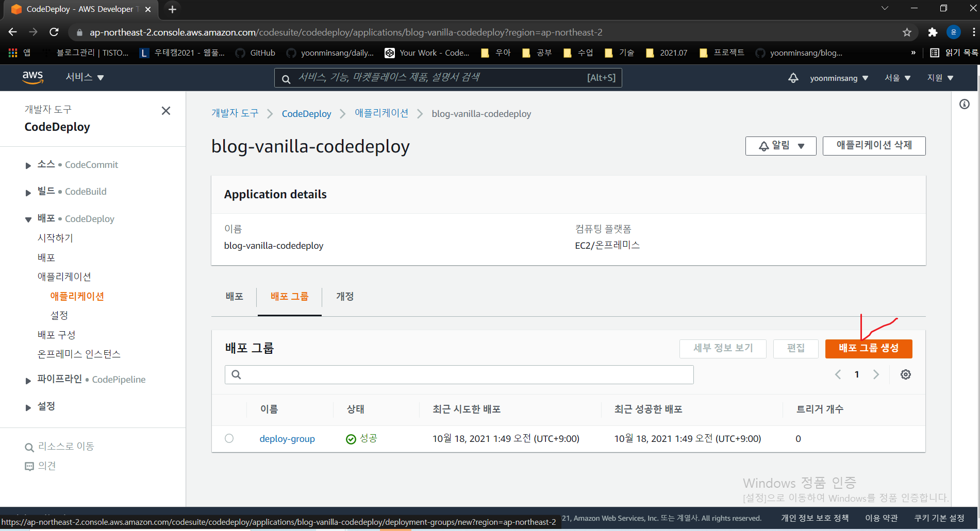Viewport: 980px width, 531px height.
Task: Click 개발자 도구 breadcrumb link
Action: 235,113
